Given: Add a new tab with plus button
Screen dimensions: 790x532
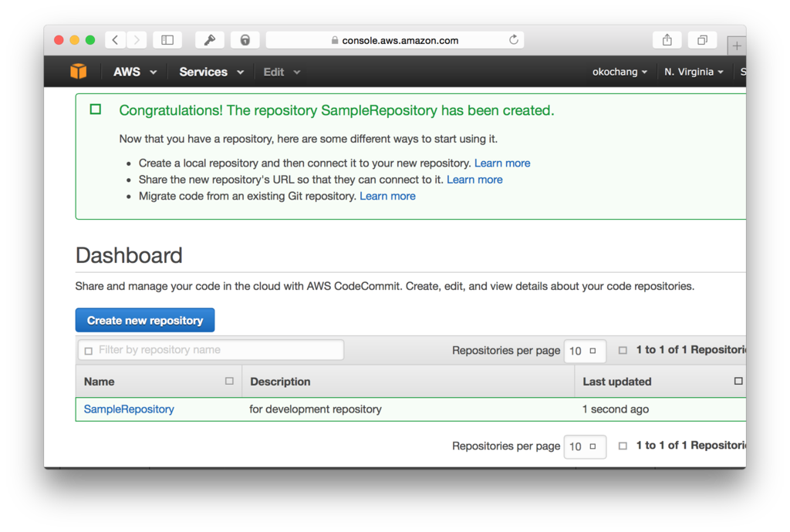Looking at the screenshot, I should [x=737, y=45].
